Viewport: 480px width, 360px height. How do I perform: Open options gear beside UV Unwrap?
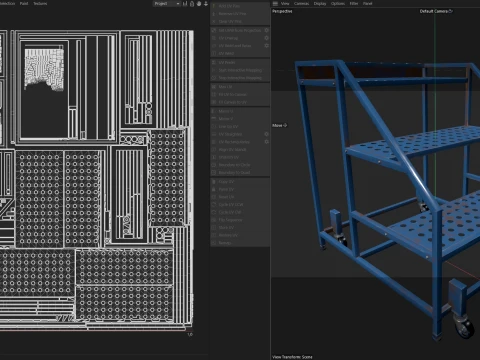(266, 38)
